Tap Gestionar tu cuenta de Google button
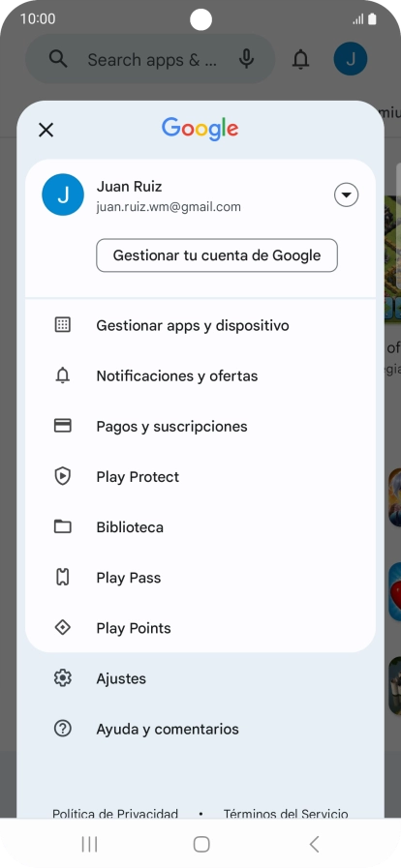The width and height of the screenshot is (401, 868). click(217, 255)
